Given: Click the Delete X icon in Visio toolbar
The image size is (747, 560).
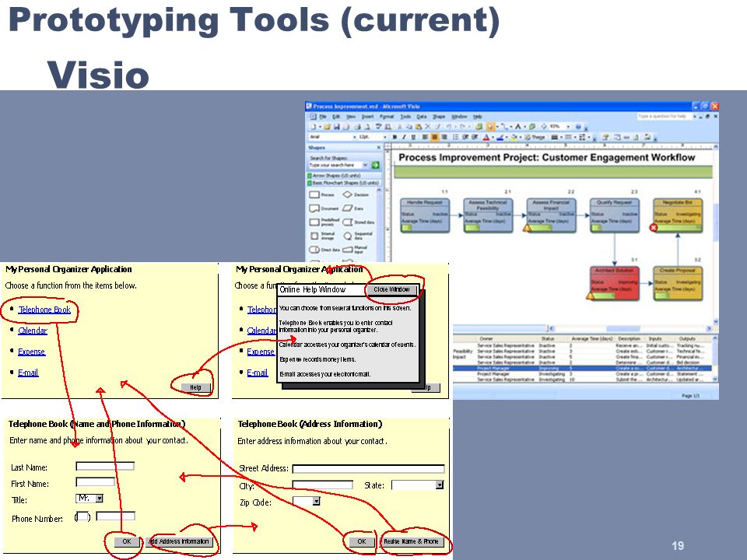Looking at the screenshot, I should click(427, 127).
